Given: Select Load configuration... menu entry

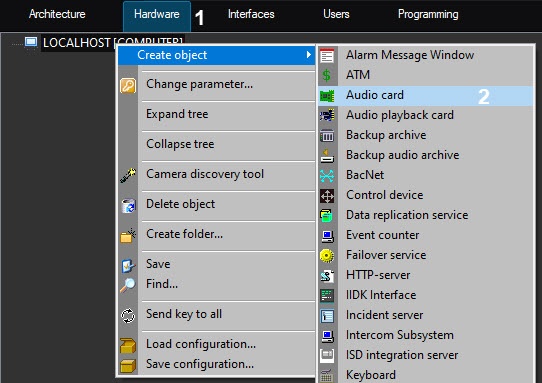Looking at the screenshot, I should point(201,344).
